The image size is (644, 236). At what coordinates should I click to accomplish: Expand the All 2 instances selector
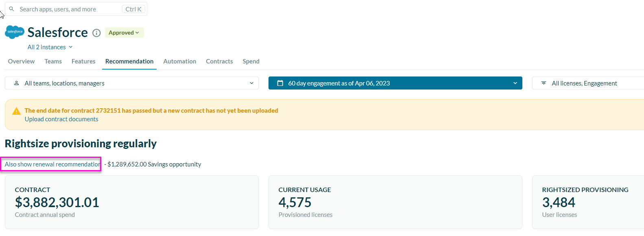(50, 47)
